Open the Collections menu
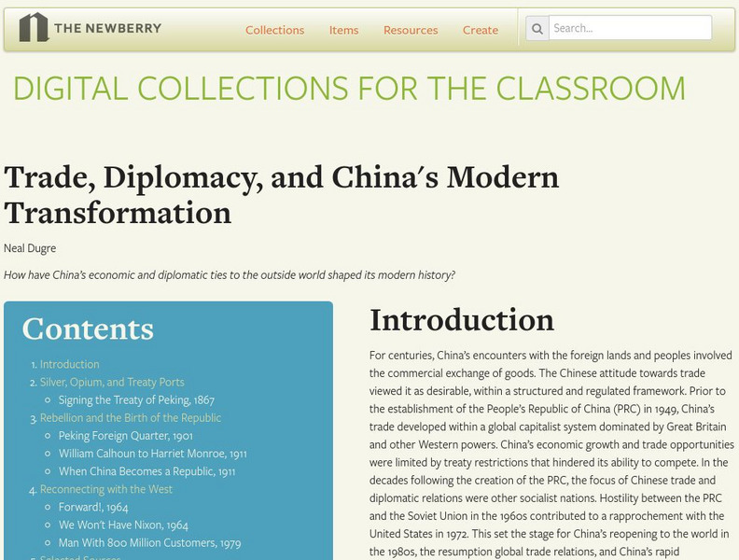739x560 pixels. click(x=274, y=30)
